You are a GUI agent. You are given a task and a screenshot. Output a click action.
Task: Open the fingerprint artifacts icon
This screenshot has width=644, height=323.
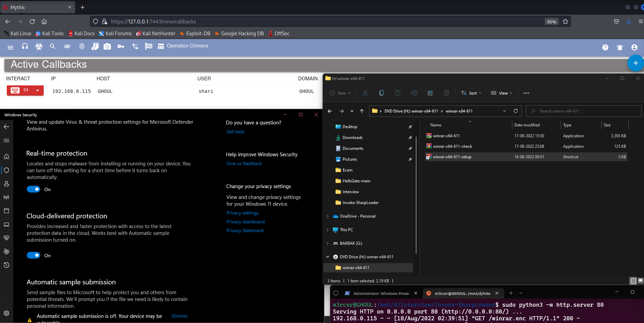(x=82, y=46)
